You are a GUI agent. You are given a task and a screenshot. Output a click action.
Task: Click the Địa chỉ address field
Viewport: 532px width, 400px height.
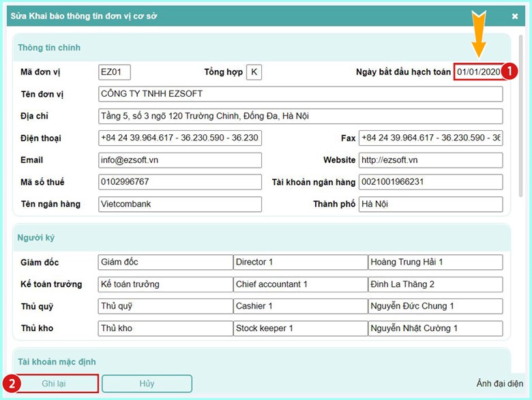(x=300, y=116)
